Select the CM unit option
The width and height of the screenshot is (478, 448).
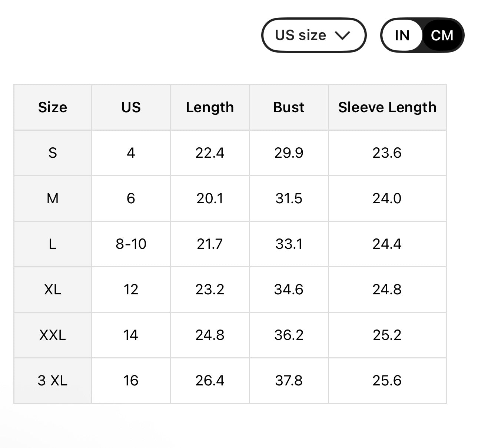442,36
